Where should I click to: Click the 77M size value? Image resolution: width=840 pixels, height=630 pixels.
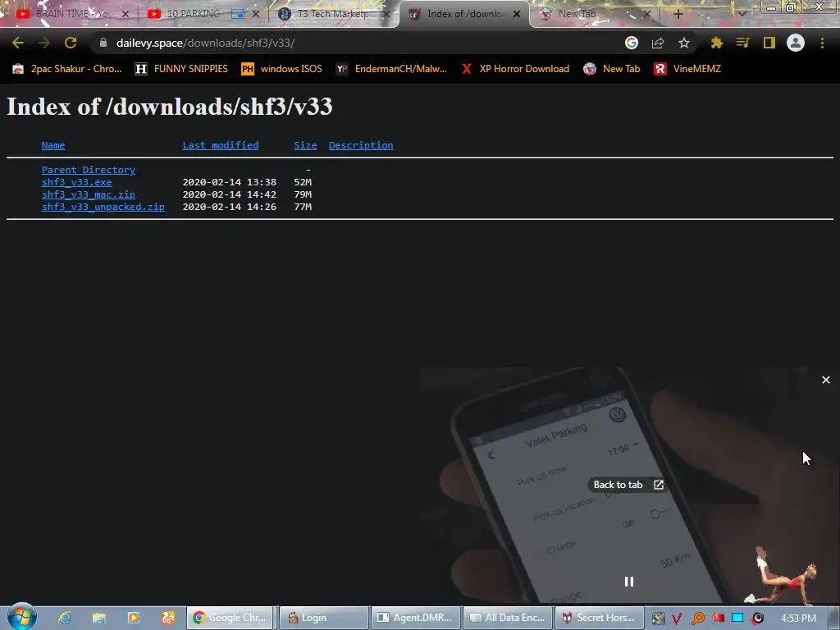pos(303,207)
